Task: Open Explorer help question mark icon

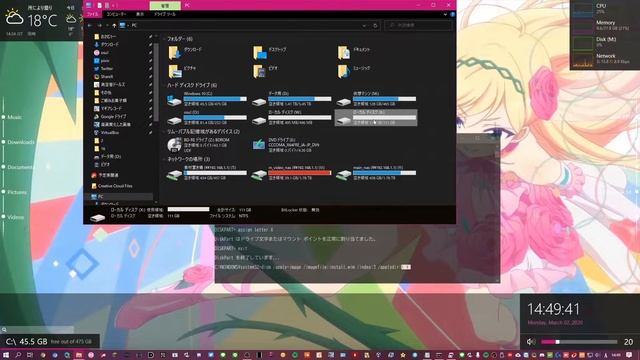Action: [452, 14]
